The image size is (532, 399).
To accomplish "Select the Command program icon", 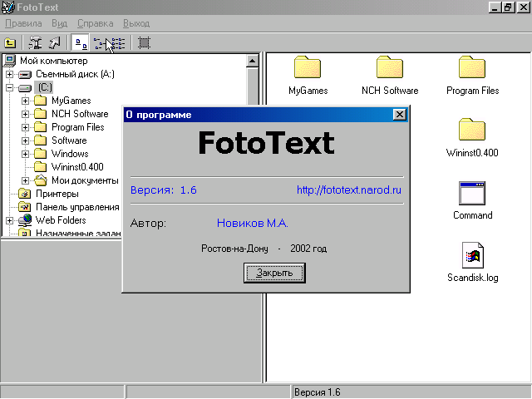I will [472, 194].
